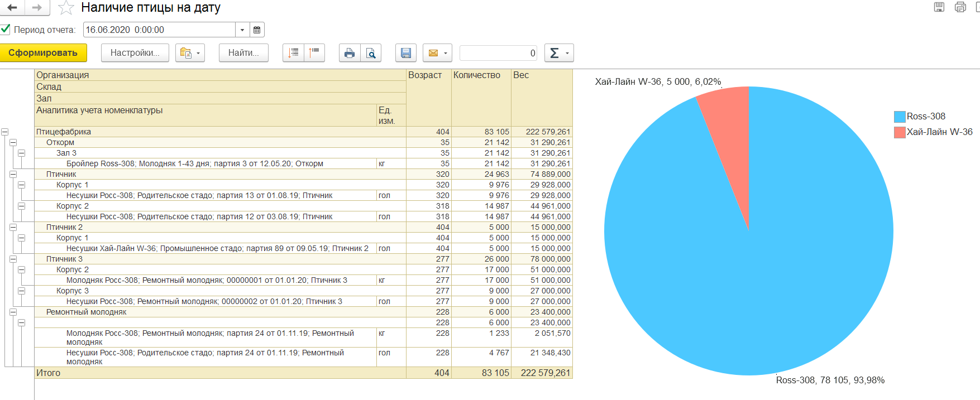This screenshot has height=400, width=980.
Task: Print the report with printer icon
Action: point(350,53)
